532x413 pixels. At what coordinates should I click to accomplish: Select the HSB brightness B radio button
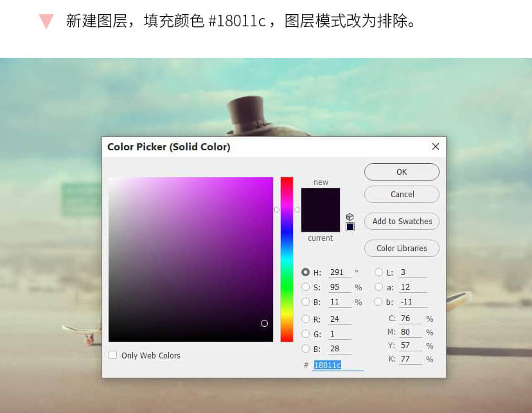(305, 301)
